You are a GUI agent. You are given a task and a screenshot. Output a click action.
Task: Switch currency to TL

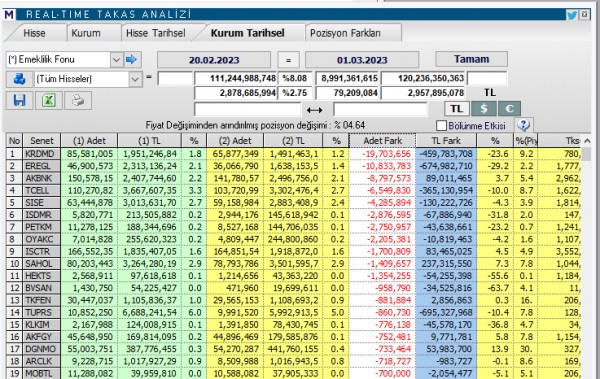[x=457, y=109]
